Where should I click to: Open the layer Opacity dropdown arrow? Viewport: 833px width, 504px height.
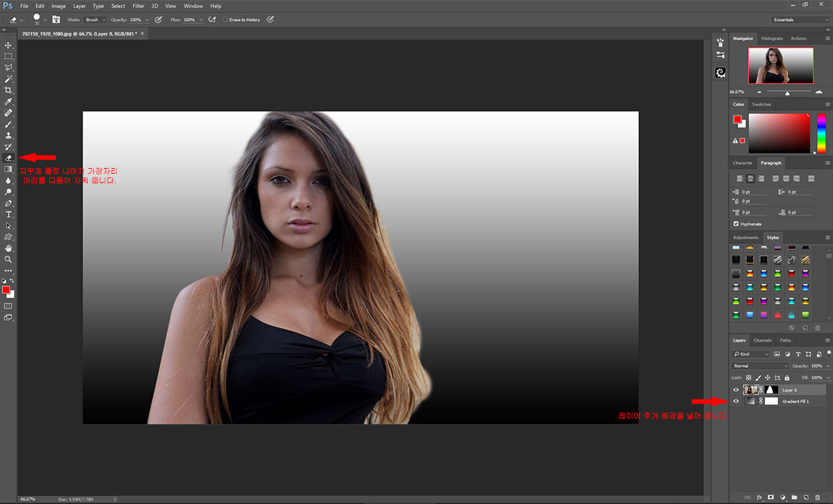click(x=828, y=366)
